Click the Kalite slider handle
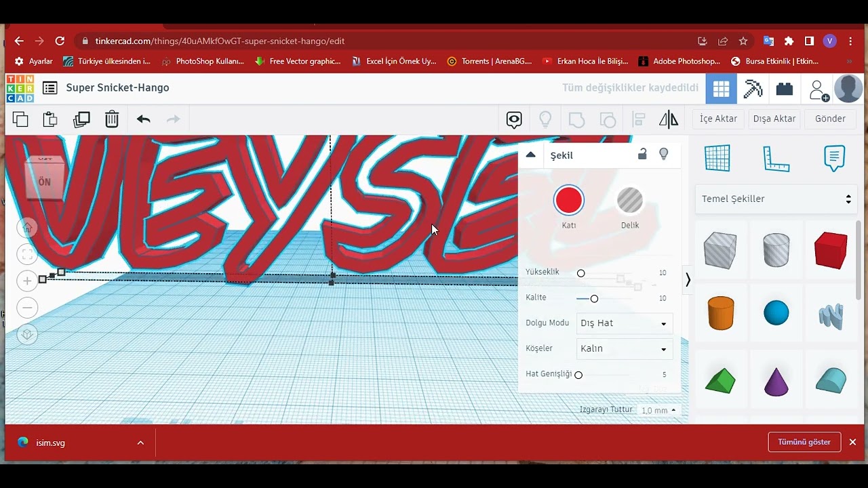The image size is (868, 488). click(594, 299)
